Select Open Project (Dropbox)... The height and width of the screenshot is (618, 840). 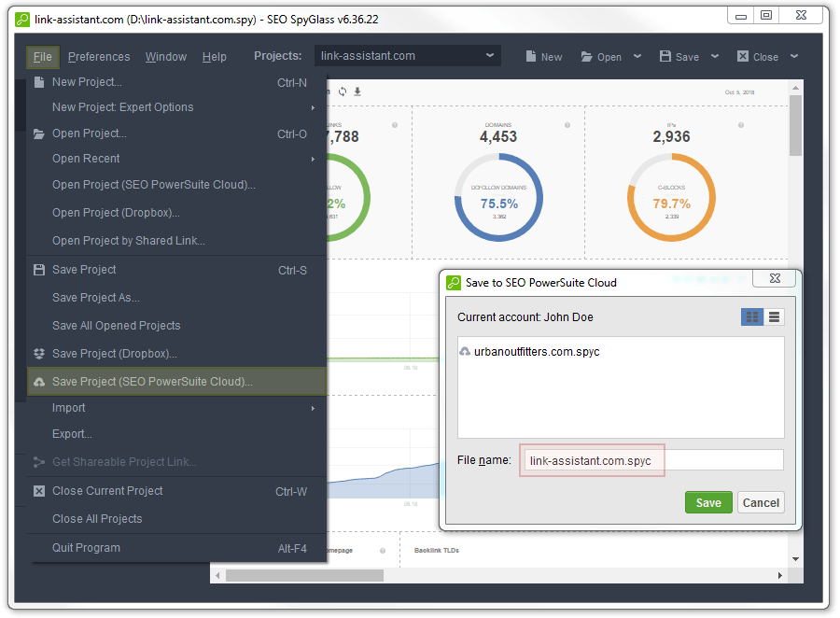[176, 213]
